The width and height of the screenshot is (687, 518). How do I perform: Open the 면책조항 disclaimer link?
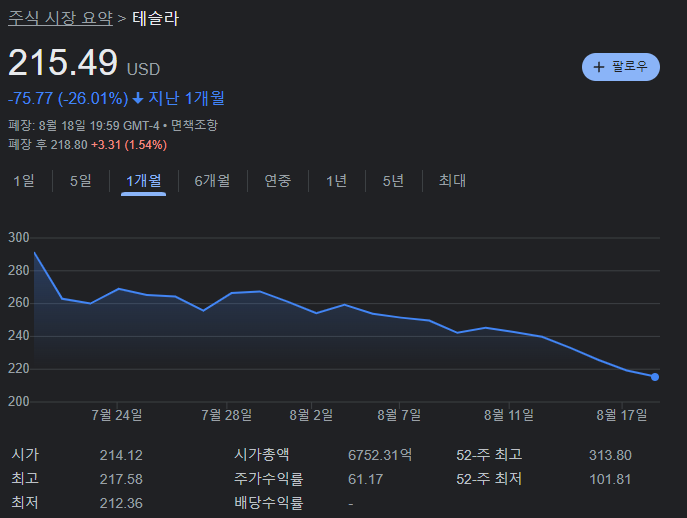tap(194, 125)
